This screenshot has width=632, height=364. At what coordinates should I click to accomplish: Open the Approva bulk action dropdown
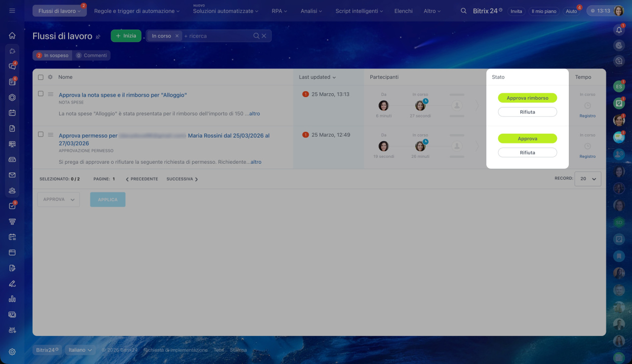coord(58,199)
